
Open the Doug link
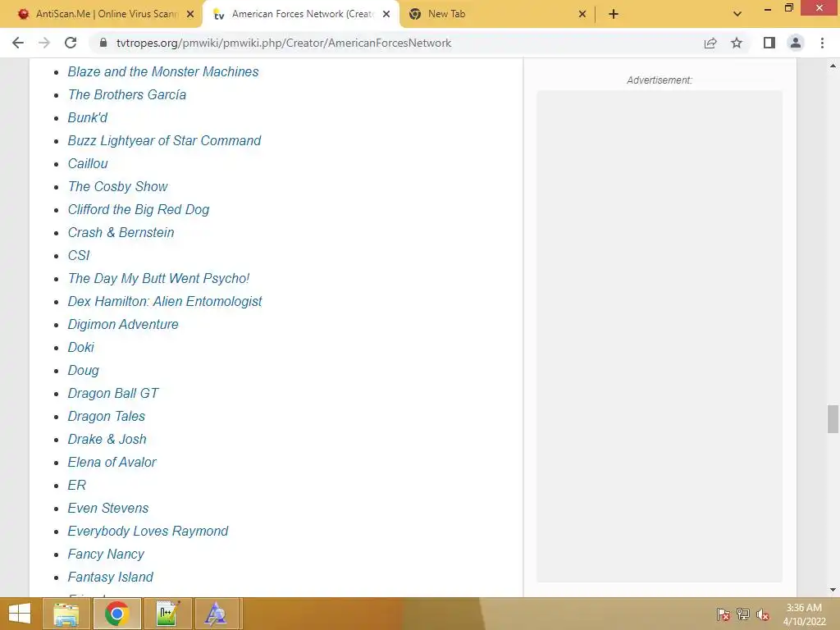pyautogui.click(x=83, y=371)
